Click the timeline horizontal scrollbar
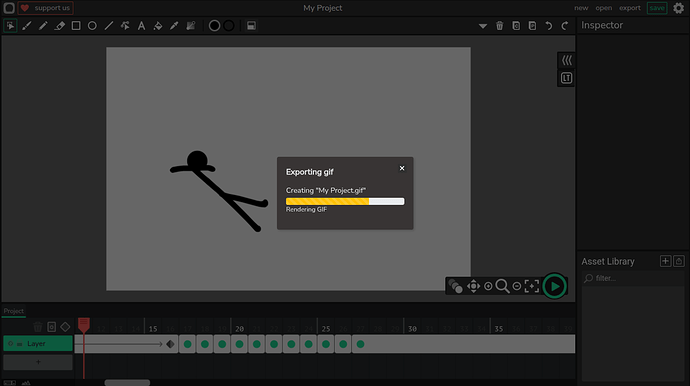The image size is (690, 386). click(127, 382)
